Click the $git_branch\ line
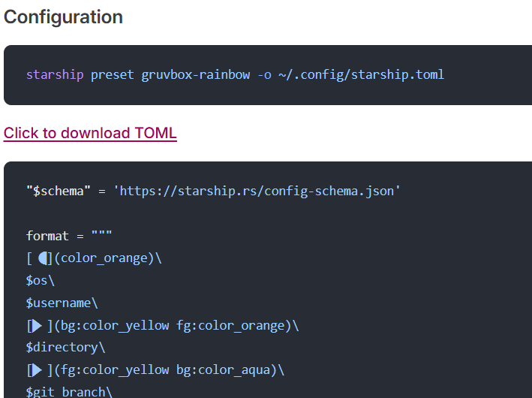 tap(69, 392)
